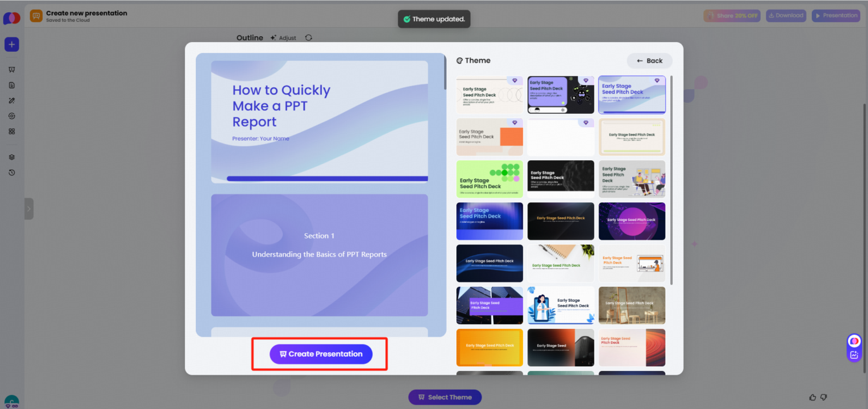Select the magic pen icon in sidebar
The image size is (868, 409).
[11, 101]
